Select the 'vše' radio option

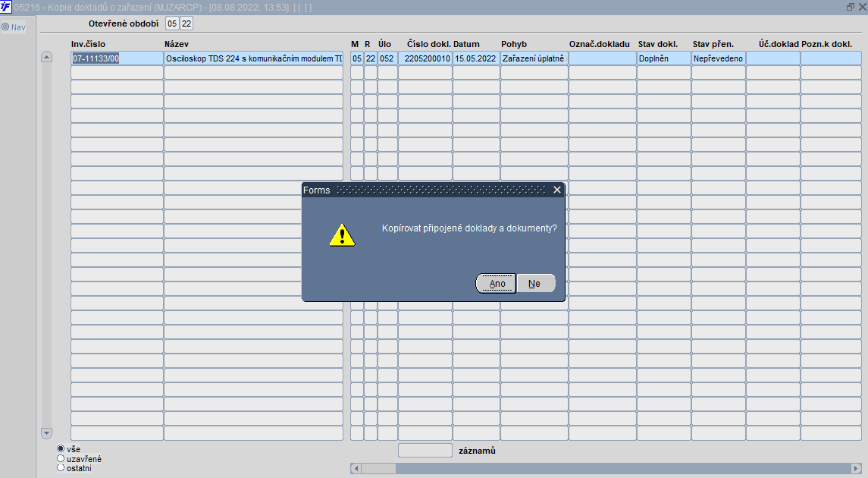point(61,448)
